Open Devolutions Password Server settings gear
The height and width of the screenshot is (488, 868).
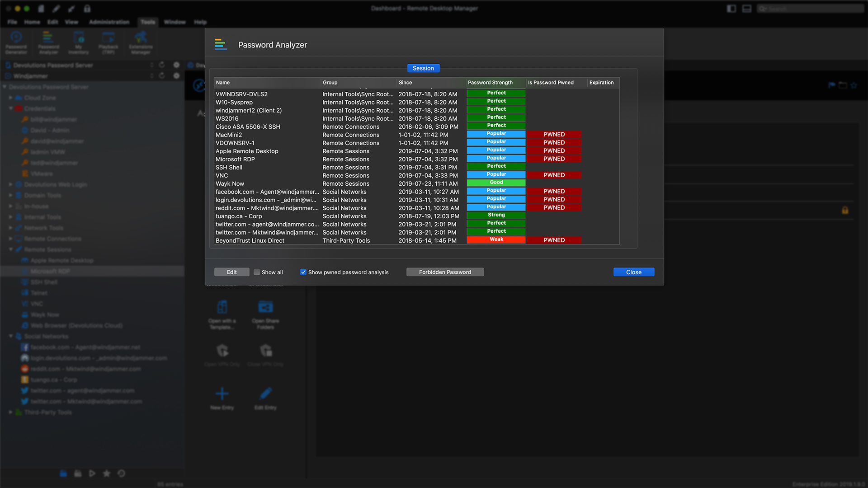177,65
